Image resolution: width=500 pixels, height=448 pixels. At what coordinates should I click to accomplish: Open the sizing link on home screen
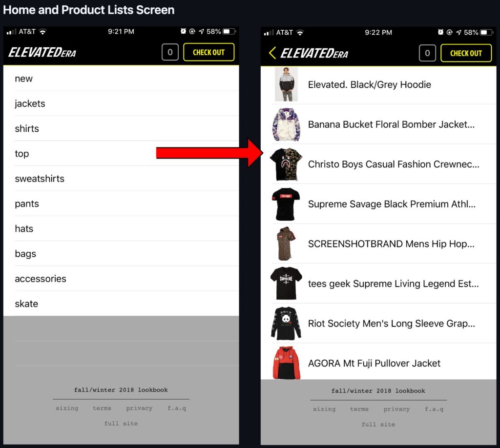(67, 408)
